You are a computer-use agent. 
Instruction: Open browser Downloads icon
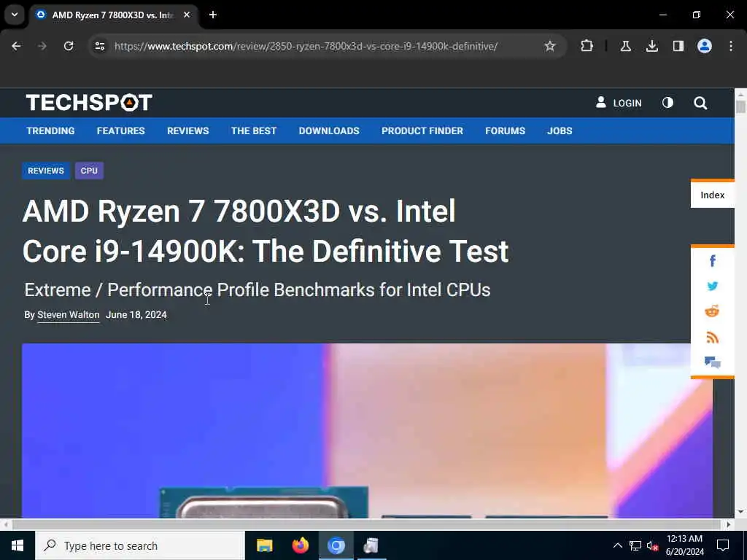tap(652, 46)
